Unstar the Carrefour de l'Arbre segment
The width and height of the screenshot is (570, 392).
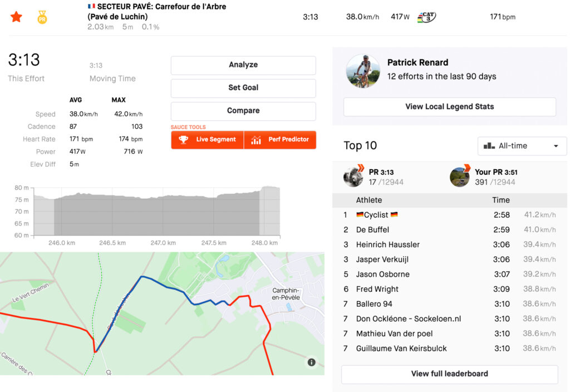16,17
